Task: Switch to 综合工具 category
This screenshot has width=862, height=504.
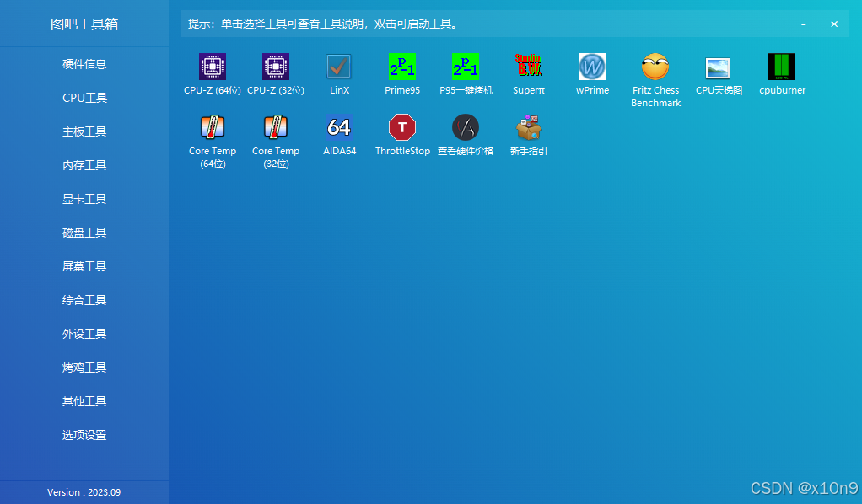Action: (x=84, y=300)
